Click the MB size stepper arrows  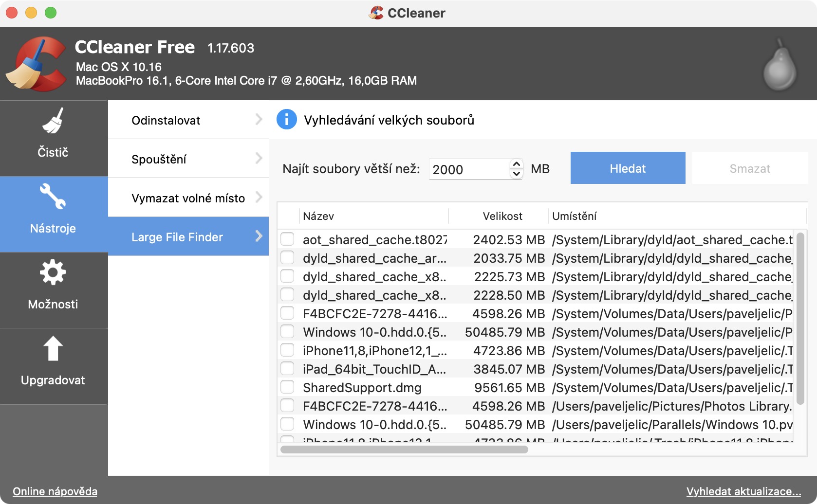click(x=517, y=169)
